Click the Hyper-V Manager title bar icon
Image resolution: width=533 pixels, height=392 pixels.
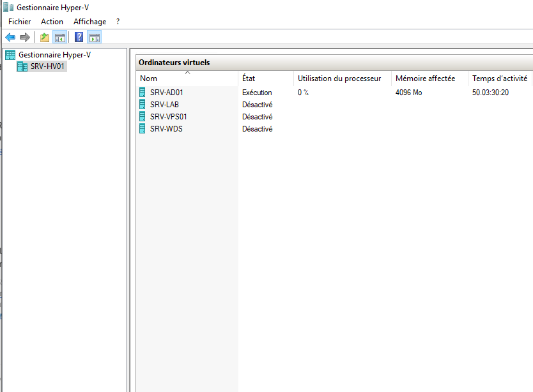(8, 7)
